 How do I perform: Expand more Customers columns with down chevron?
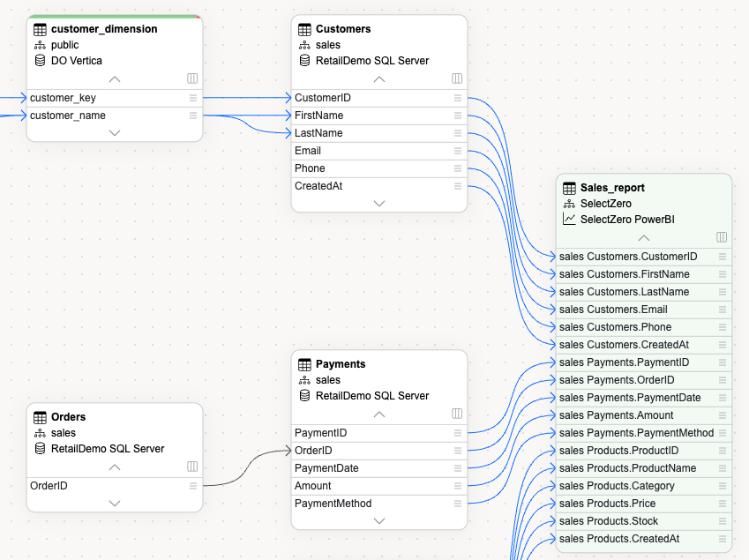tap(379, 203)
